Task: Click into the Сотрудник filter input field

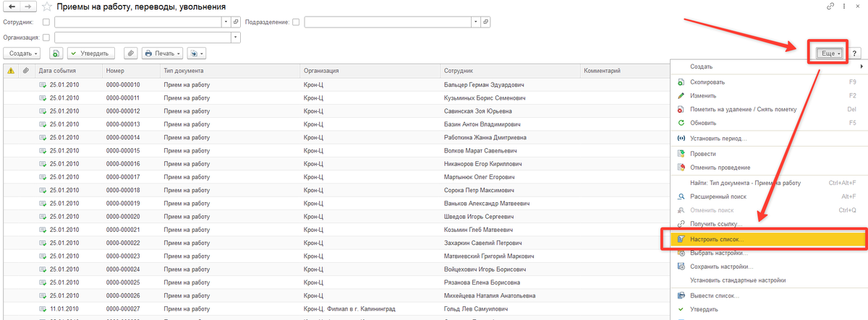Action: click(137, 22)
